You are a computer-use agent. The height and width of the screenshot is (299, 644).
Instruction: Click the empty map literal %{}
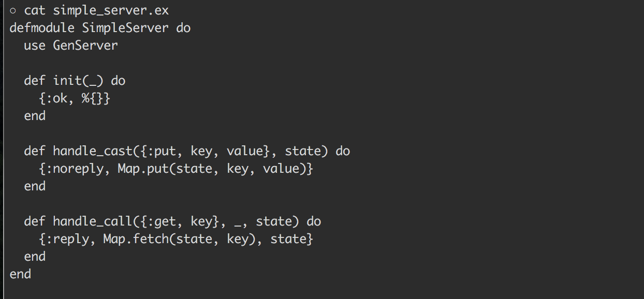(x=93, y=98)
